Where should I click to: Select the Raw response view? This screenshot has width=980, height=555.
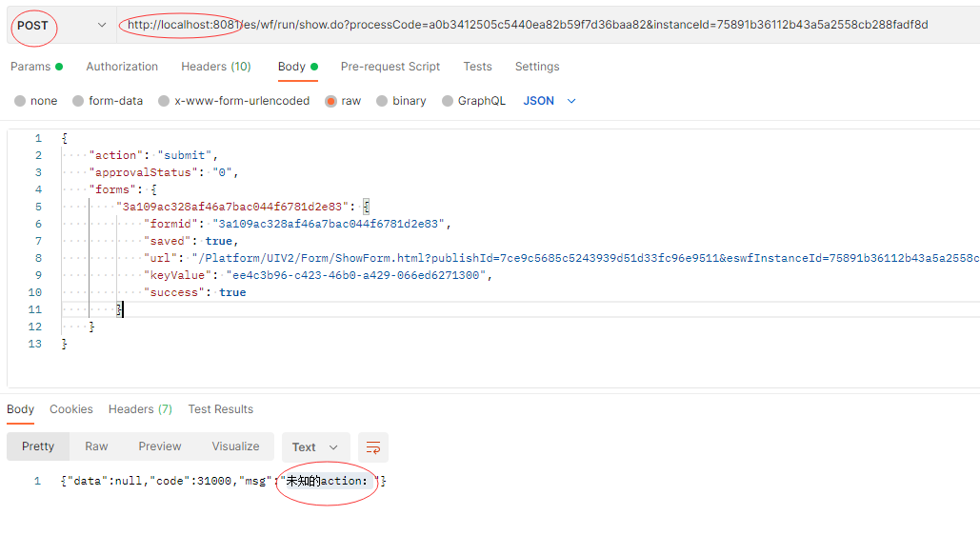coord(96,446)
